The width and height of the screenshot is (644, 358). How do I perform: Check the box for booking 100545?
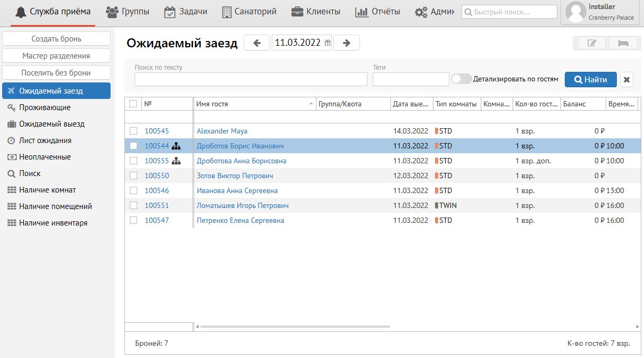click(x=133, y=131)
